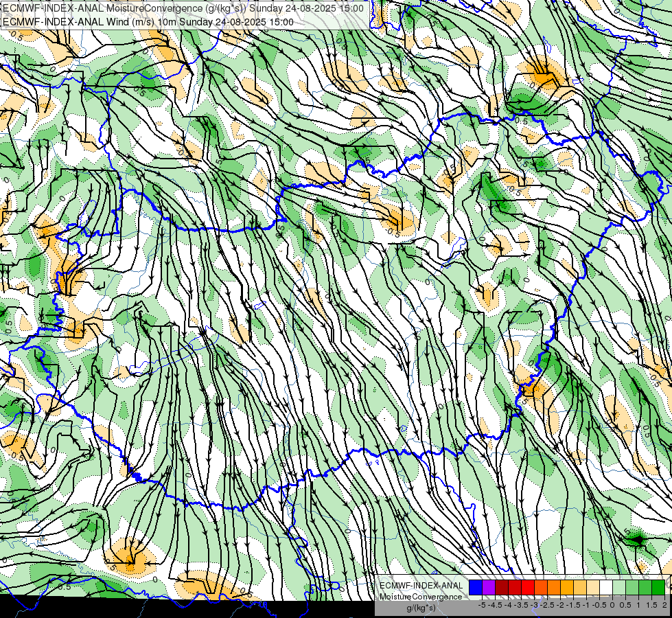This screenshot has width=672, height=618.
Task: Pick the legend swatch between -4 and -3.5
Action: click(x=515, y=587)
